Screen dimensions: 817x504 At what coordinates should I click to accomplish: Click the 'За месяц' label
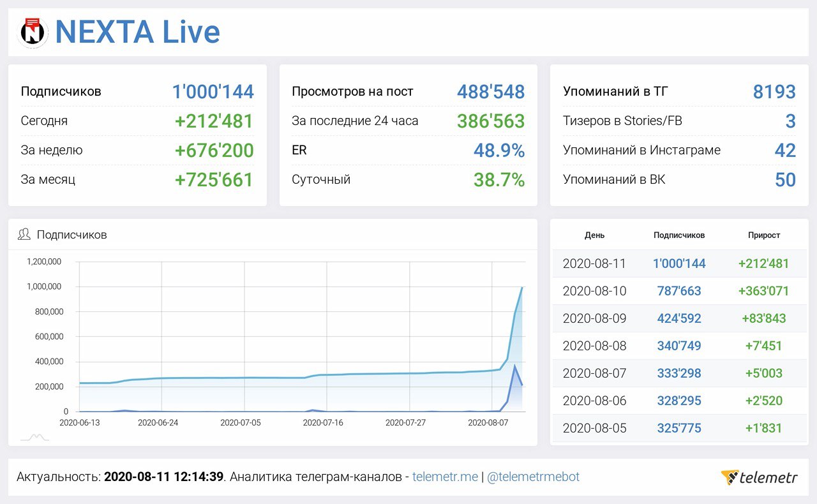pyautogui.click(x=48, y=179)
